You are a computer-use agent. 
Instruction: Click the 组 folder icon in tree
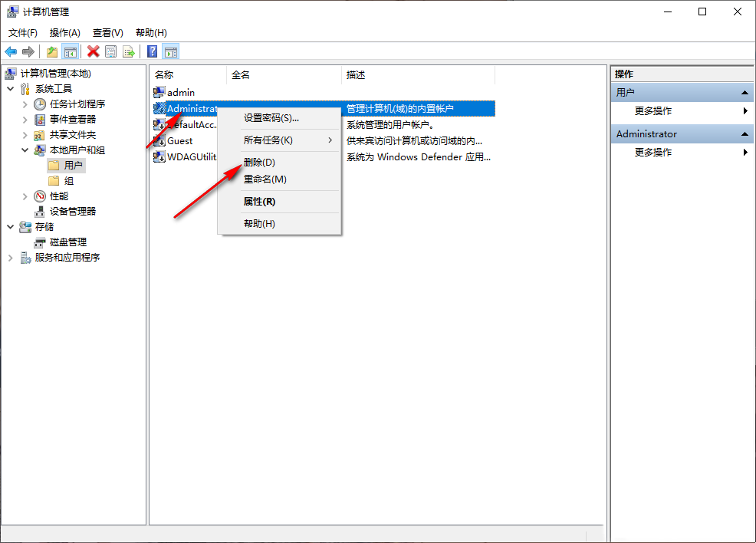54,181
